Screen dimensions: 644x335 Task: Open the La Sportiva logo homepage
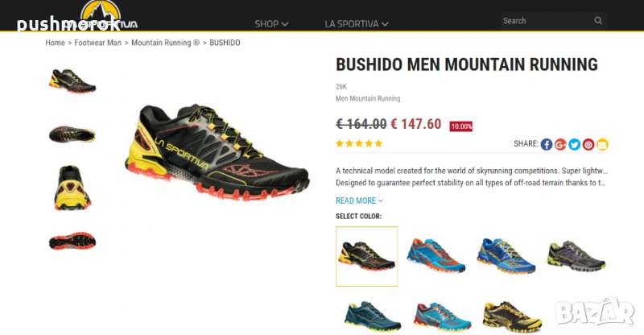coord(101,14)
